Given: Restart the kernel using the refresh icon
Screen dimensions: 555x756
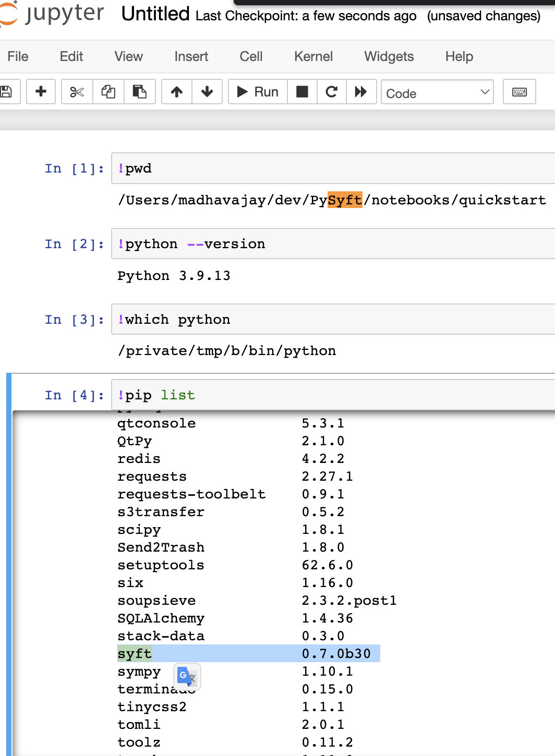Looking at the screenshot, I should [332, 91].
